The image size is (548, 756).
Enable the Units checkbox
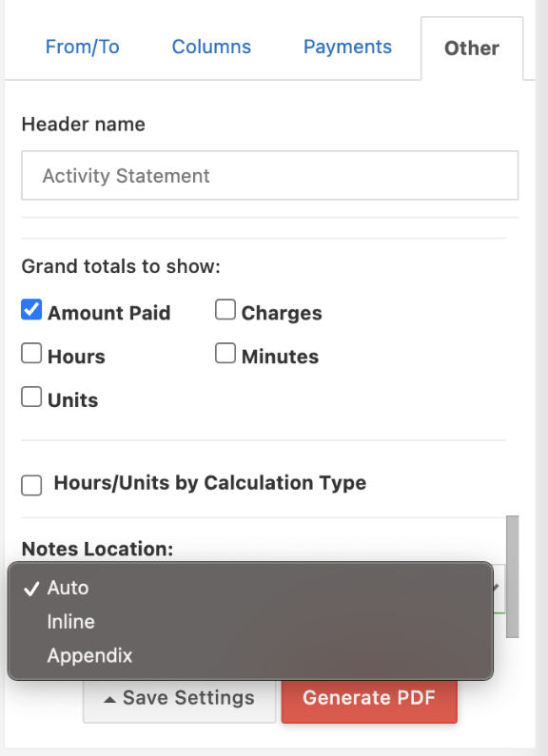(x=31, y=397)
